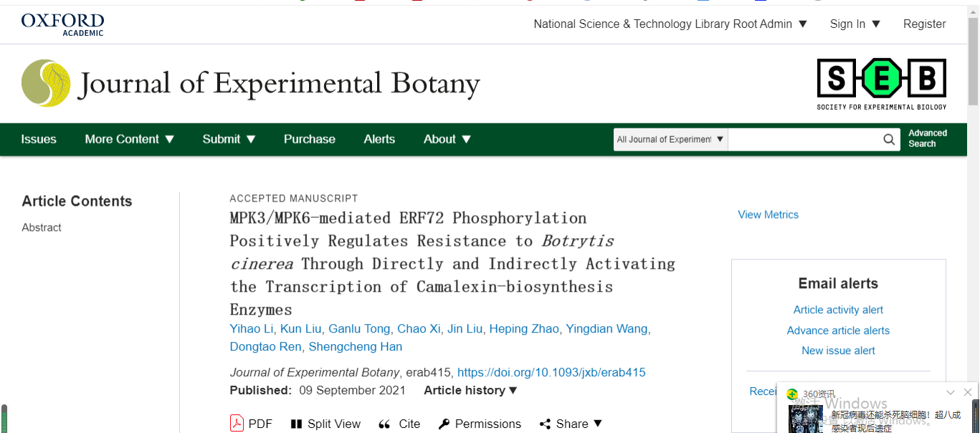
Task: Open the Submit menu
Action: click(229, 139)
